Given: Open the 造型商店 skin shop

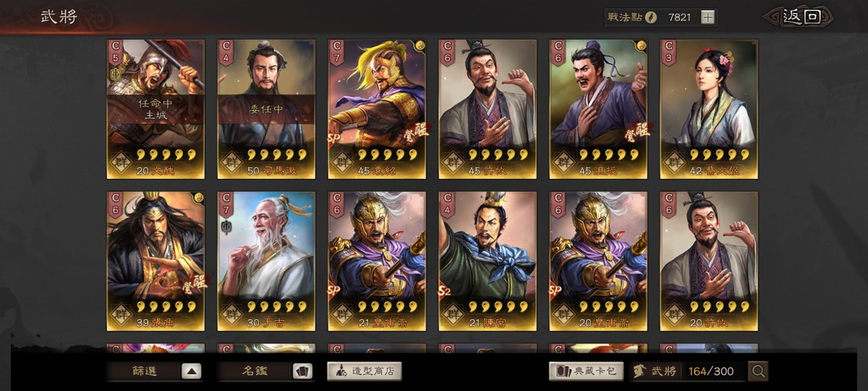Looking at the screenshot, I should coord(365,371).
